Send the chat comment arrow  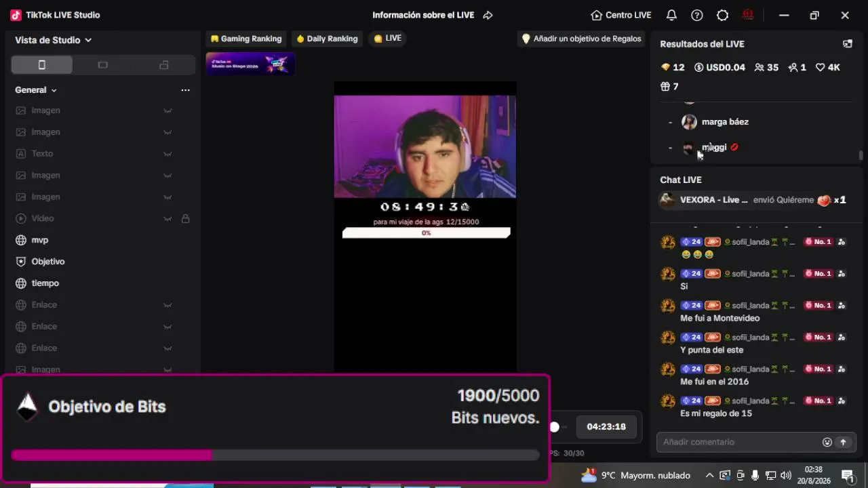coord(844,442)
